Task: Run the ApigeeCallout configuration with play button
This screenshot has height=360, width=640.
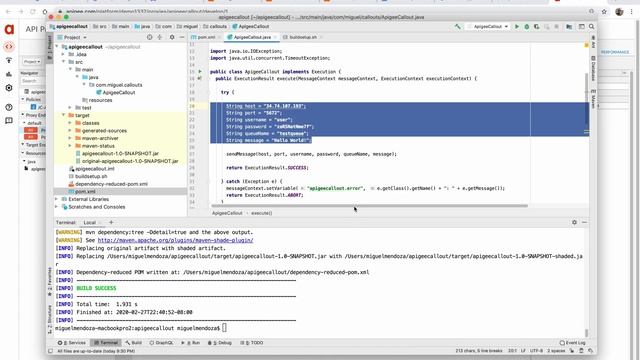Action: click(x=517, y=27)
